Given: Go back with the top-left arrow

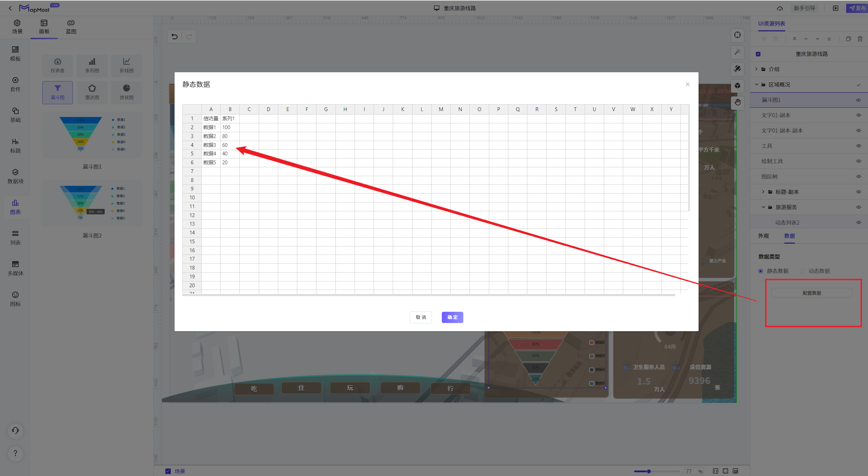Looking at the screenshot, I should (x=10, y=8).
